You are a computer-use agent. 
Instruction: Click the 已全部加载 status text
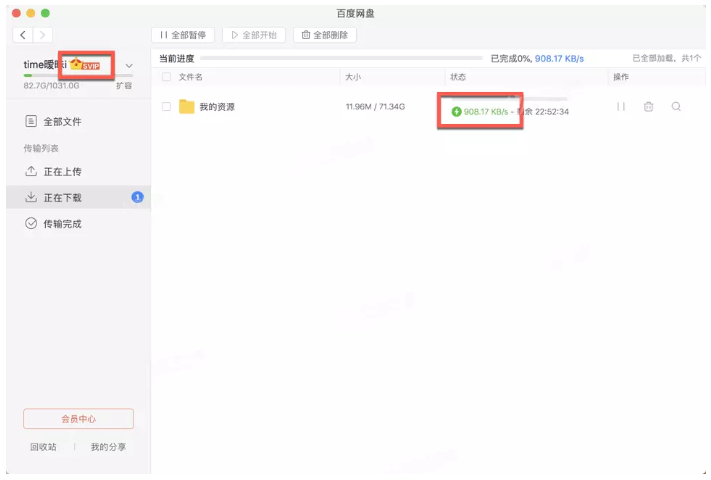667,58
